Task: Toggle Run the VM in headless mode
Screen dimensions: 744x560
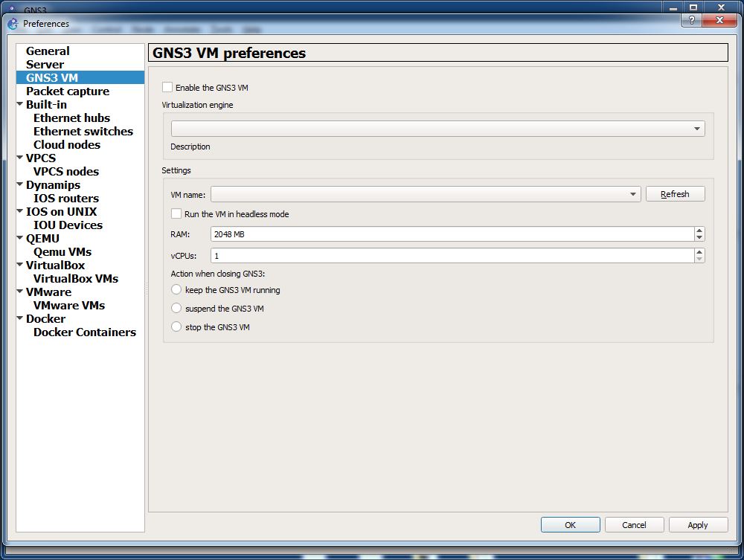Action: click(176, 214)
